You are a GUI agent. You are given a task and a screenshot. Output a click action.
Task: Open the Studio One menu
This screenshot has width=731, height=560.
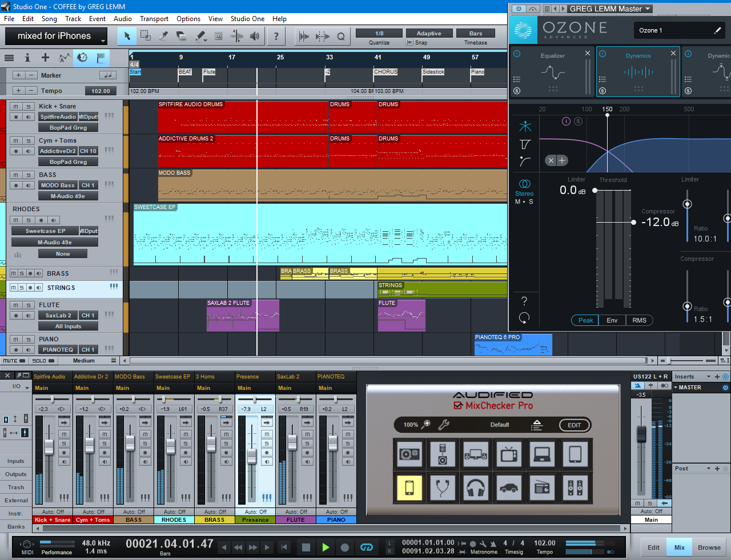(247, 19)
